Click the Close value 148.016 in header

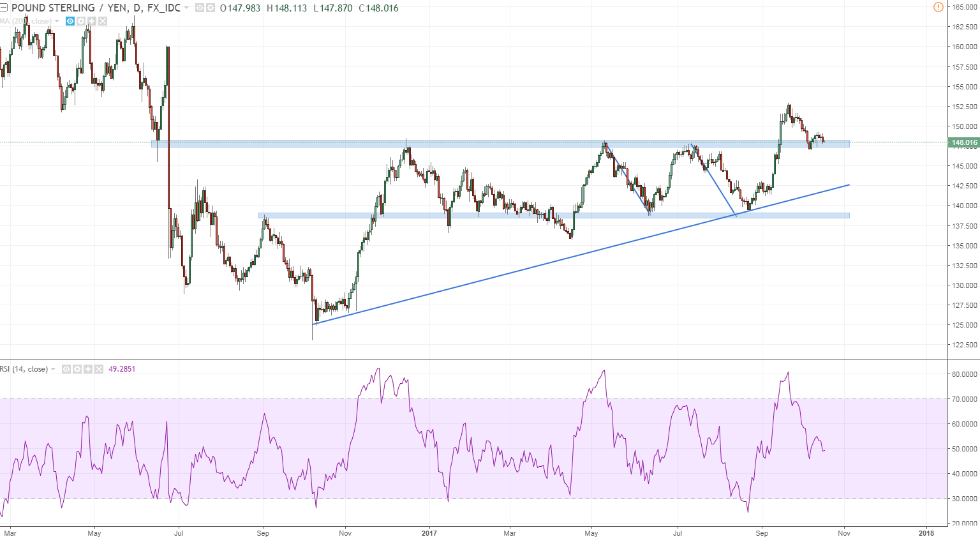(382, 8)
